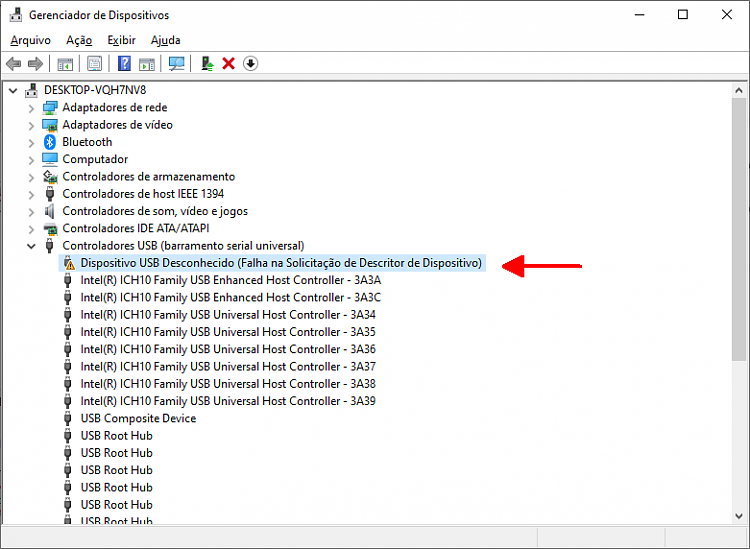Open the Ação menu
The width and height of the screenshot is (750, 549).
79,40
